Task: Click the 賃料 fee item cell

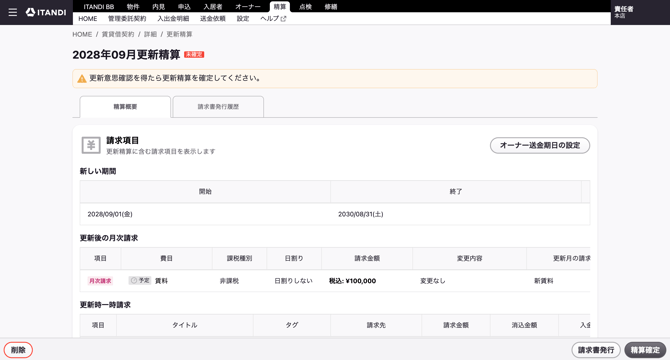Action: point(161,281)
